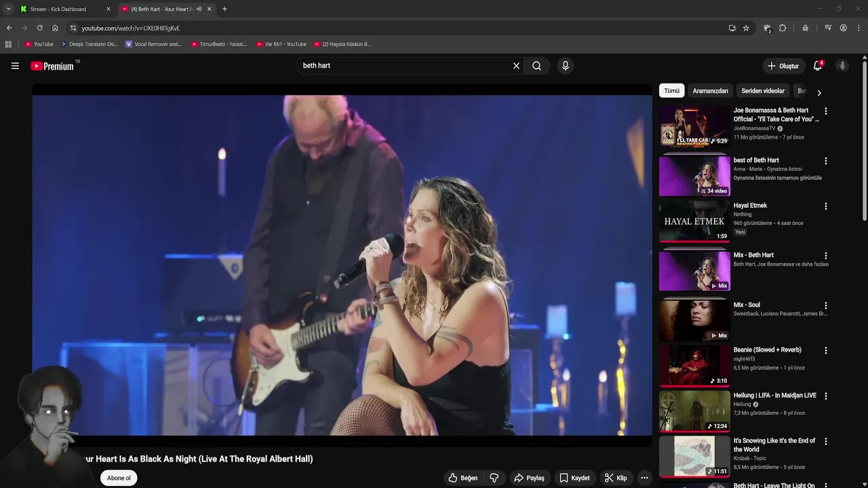Image resolution: width=868 pixels, height=488 pixels.
Task: Start voice search with microphone
Action: click(x=565, y=66)
